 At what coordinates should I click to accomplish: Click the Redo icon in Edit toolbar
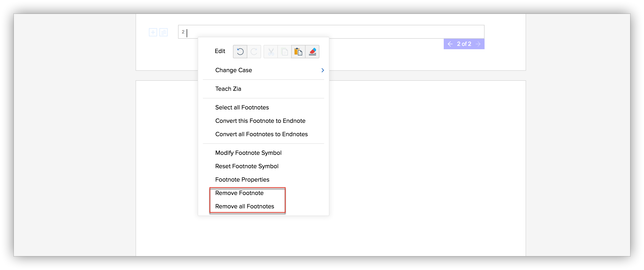point(254,51)
